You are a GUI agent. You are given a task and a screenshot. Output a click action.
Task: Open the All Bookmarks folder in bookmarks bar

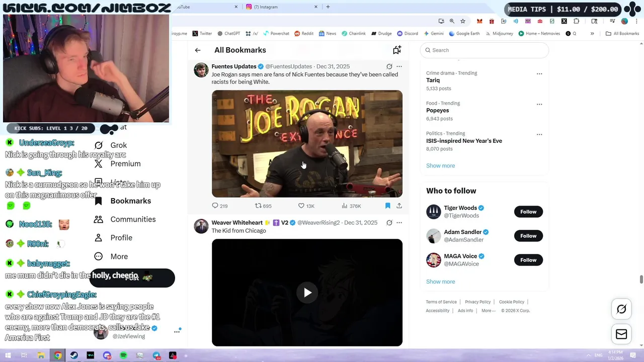tap(622, 34)
